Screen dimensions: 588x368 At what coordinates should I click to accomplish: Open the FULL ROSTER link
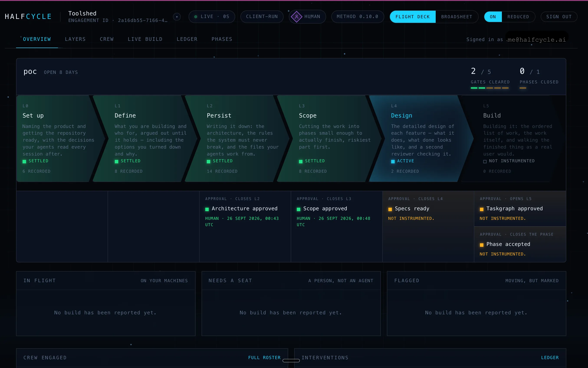point(264,358)
